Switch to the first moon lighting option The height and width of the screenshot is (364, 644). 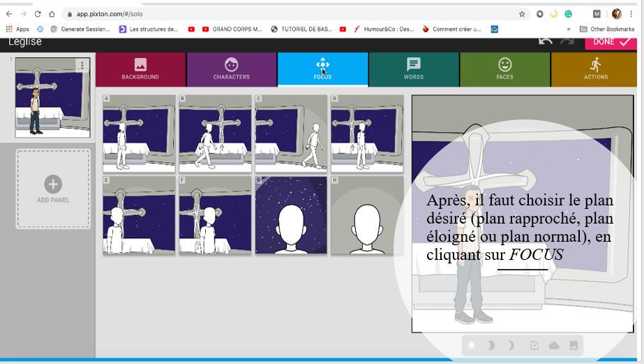point(491,345)
